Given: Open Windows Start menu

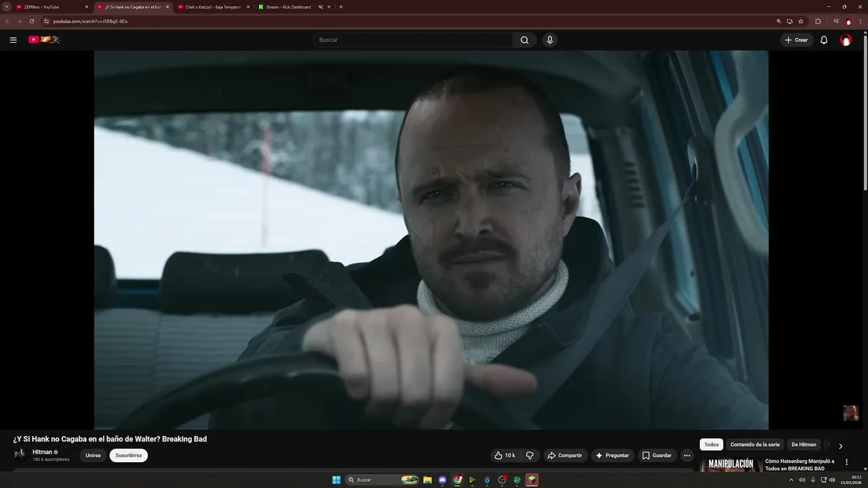Looking at the screenshot, I should pos(336,480).
